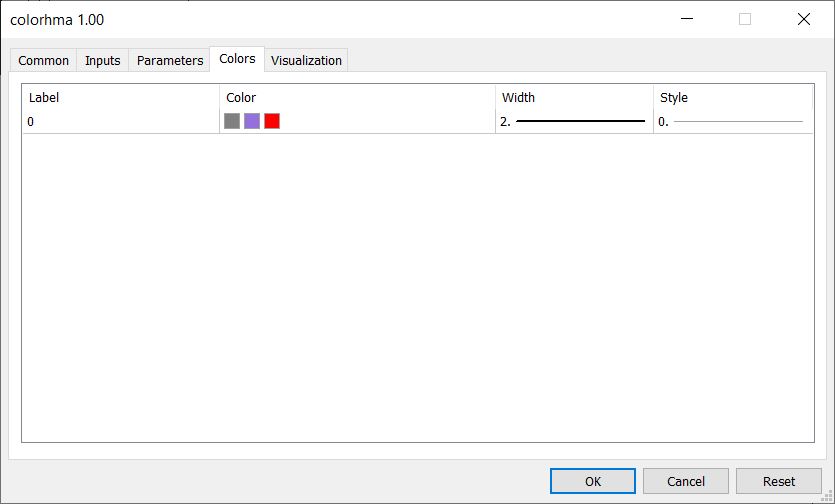Pick the gray color swatch

pos(232,121)
